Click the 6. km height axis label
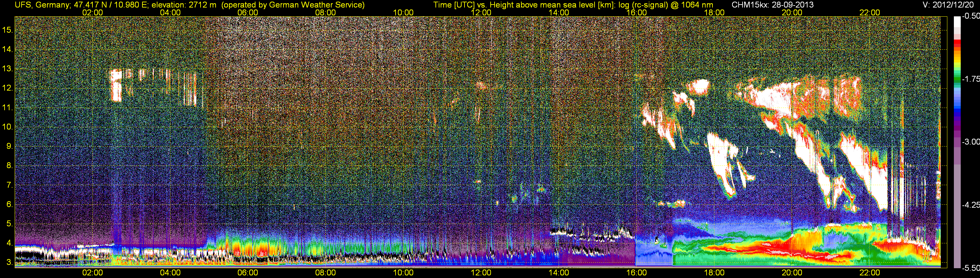The width and height of the screenshot is (980, 278). (9, 204)
